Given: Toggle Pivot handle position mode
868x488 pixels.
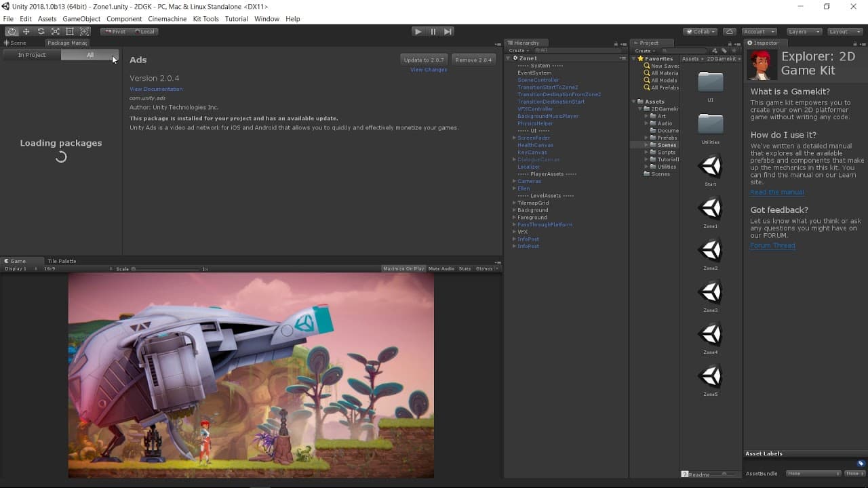Looking at the screenshot, I should [x=115, y=31].
